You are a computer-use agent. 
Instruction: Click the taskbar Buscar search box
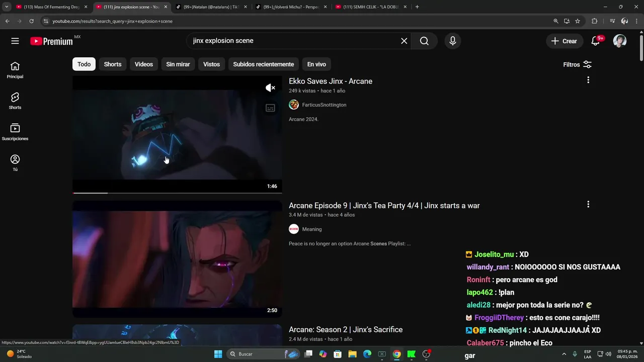pyautogui.click(x=263, y=354)
